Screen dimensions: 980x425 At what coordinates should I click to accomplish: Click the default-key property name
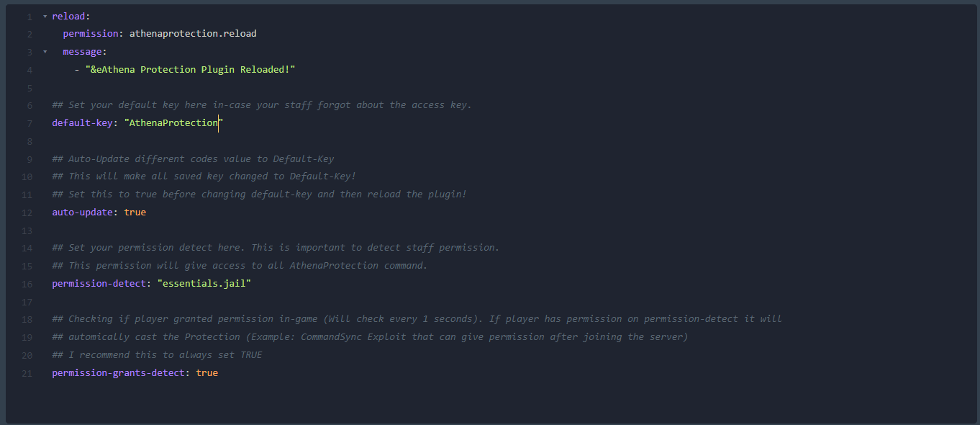82,123
